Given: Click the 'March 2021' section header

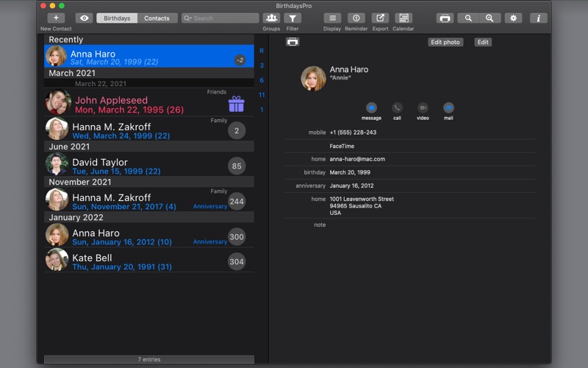Looking at the screenshot, I should [149, 73].
